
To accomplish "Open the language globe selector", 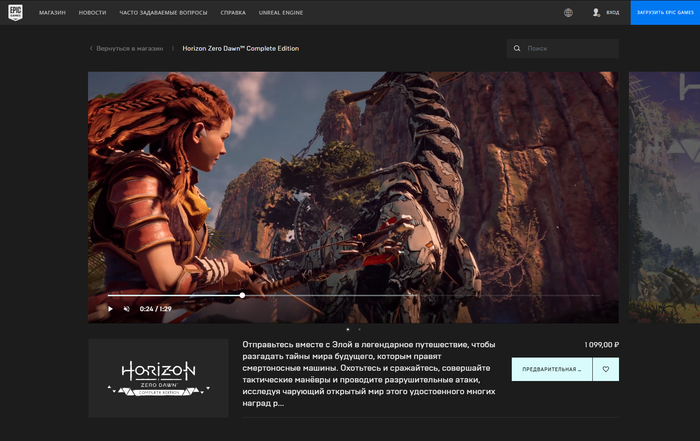I will 569,13.
